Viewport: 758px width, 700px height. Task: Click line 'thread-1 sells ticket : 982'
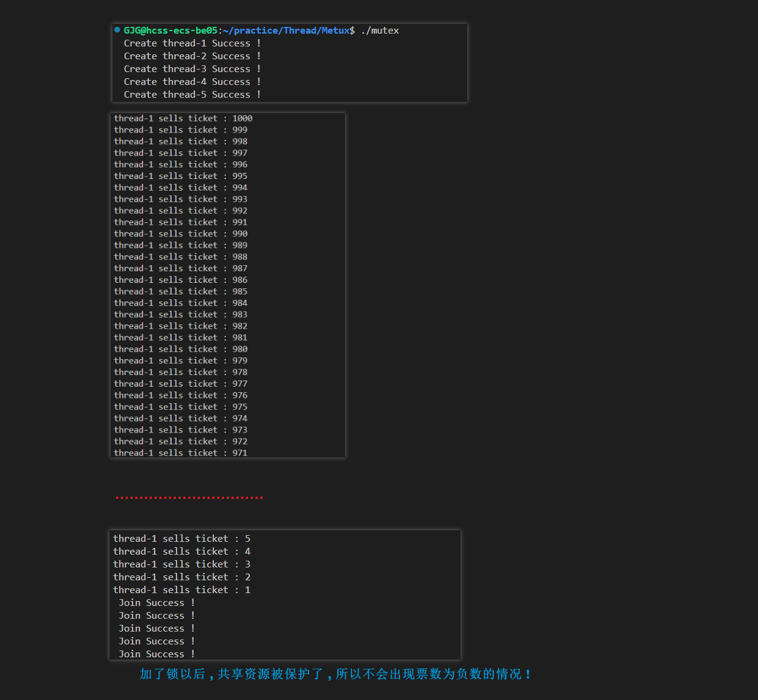[x=181, y=326]
